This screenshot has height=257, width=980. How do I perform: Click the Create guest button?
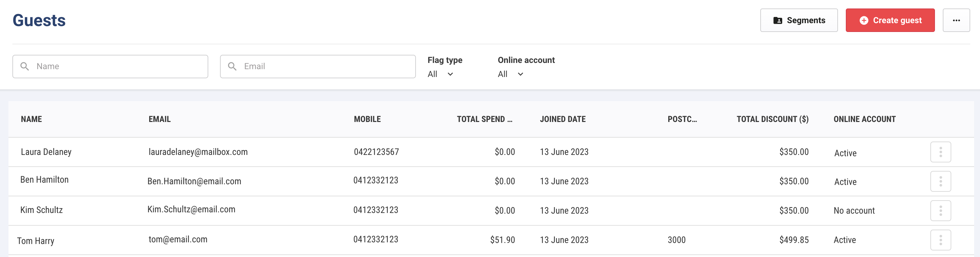[x=890, y=20]
